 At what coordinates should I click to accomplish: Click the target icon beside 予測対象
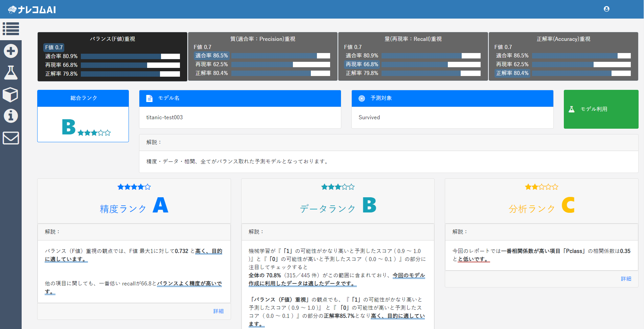tap(362, 98)
